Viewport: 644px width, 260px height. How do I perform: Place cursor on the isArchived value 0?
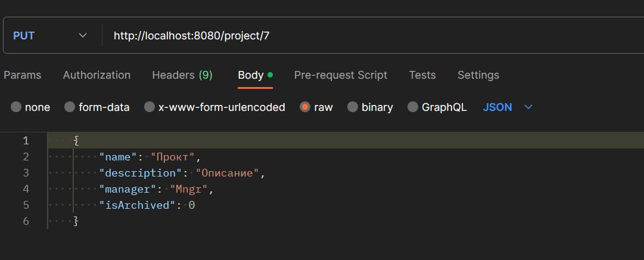click(192, 206)
